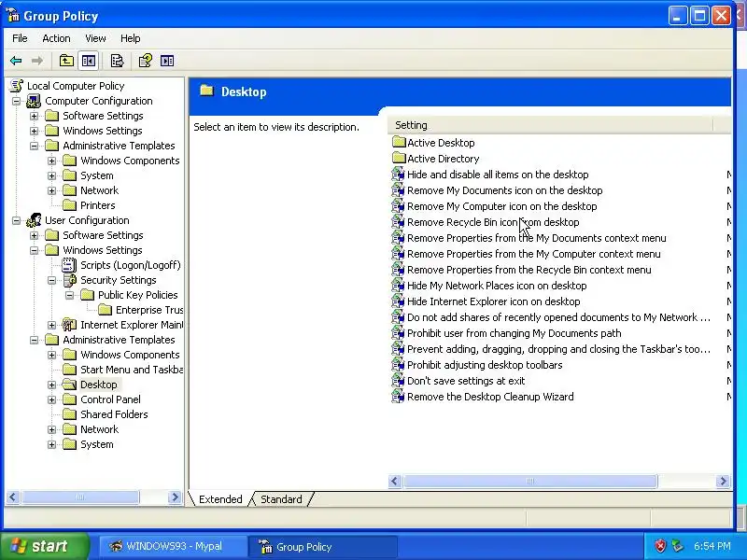Switch to the Standard tab
The width and height of the screenshot is (747, 560).
(x=281, y=499)
